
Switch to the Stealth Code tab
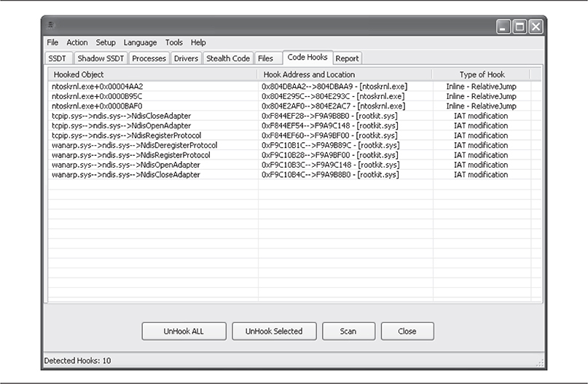click(x=228, y=58)
